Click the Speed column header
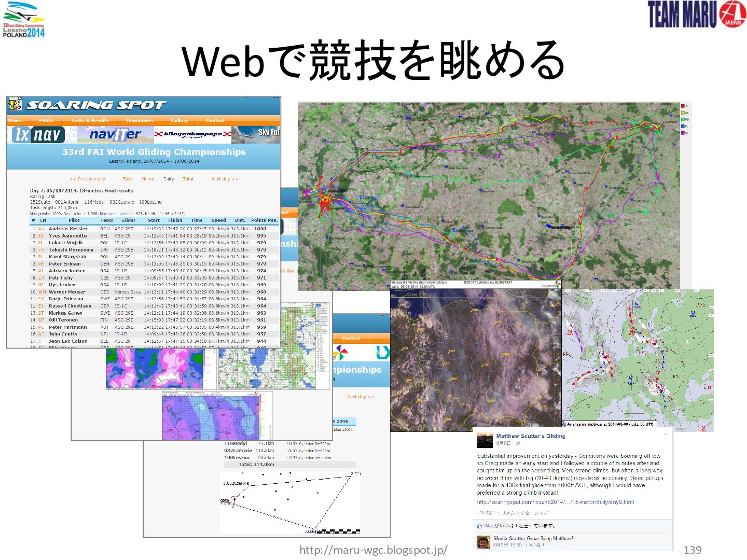 [x=218, y=220]
